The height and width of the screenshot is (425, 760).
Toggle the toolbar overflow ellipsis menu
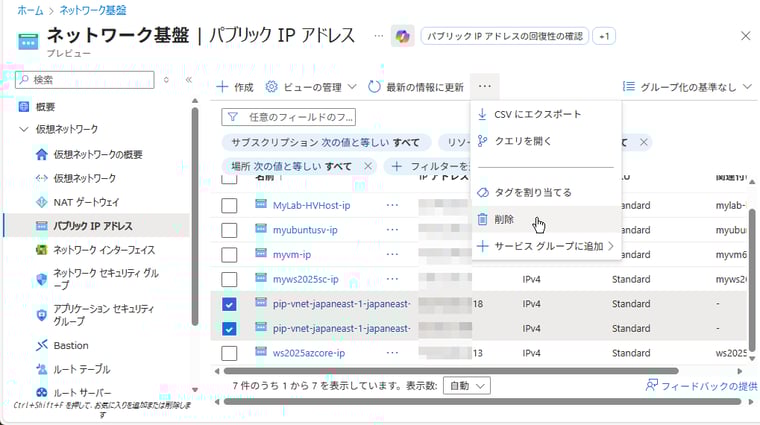pyautogui.click(x=485, y=87)
